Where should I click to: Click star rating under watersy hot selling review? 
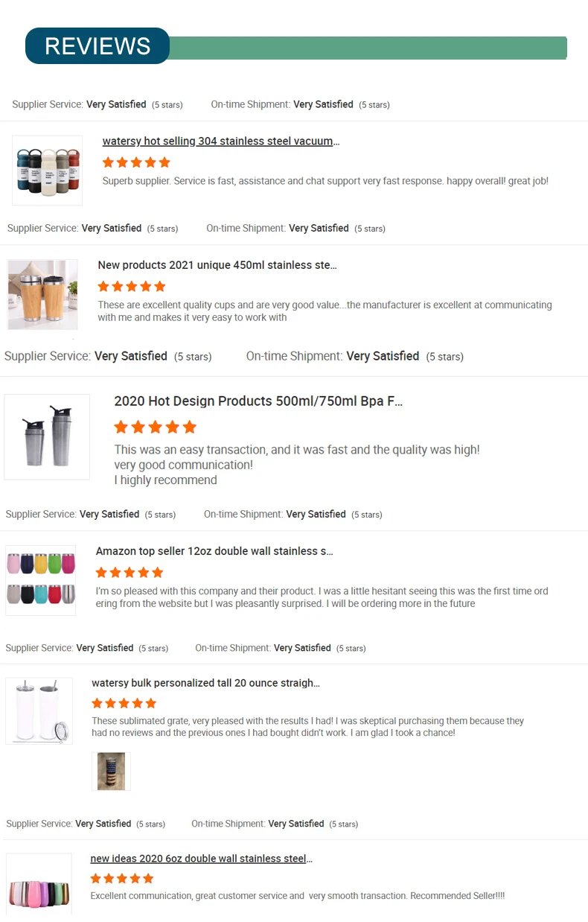136,162
